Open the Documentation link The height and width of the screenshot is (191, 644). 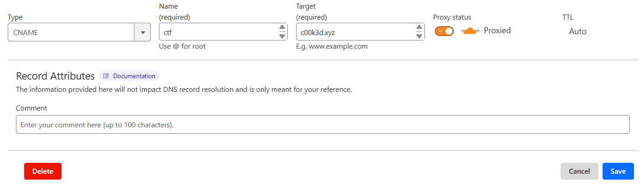pos(134,76)
